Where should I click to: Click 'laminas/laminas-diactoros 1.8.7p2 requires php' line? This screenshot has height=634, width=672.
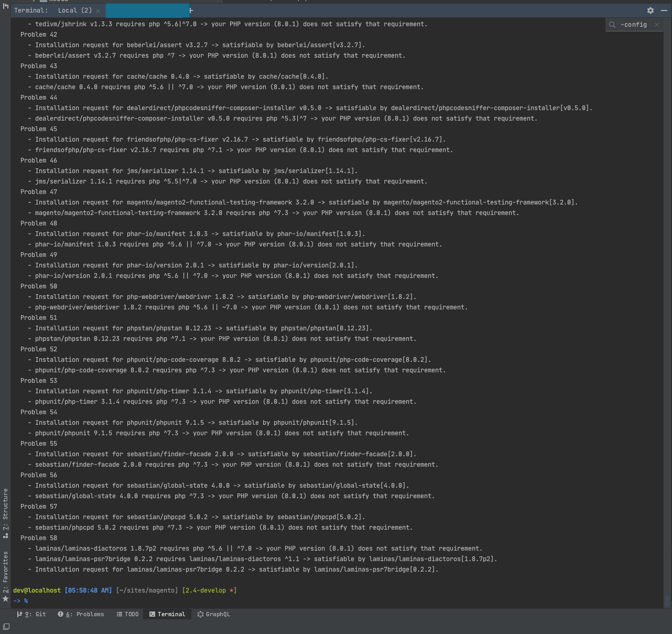(x=255, y=549)
